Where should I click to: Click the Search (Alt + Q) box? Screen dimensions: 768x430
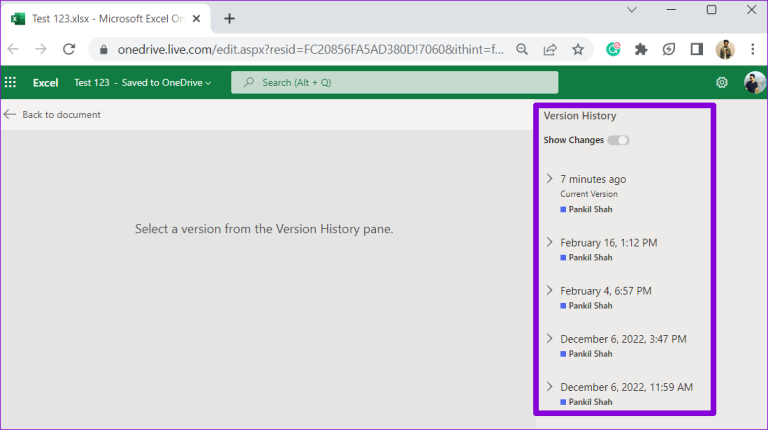[394, 83]
